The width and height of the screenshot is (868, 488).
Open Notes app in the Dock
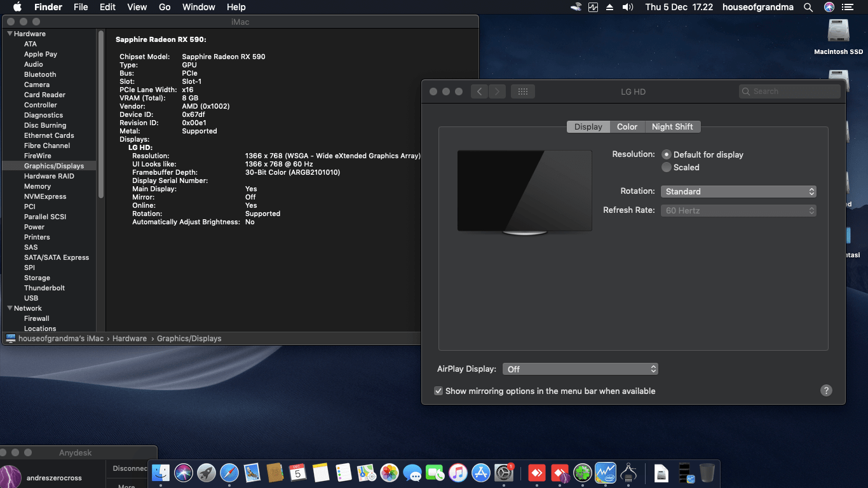320,473
